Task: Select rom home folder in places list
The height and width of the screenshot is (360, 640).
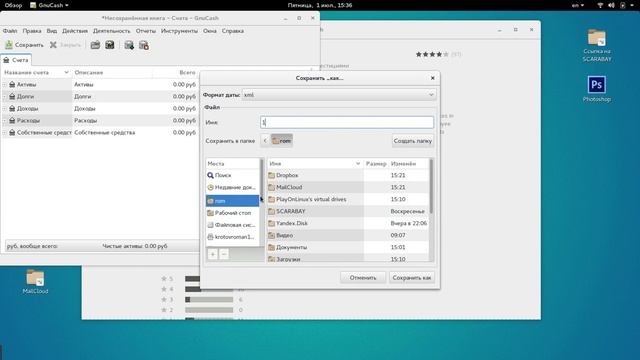Action: [232, 201]
